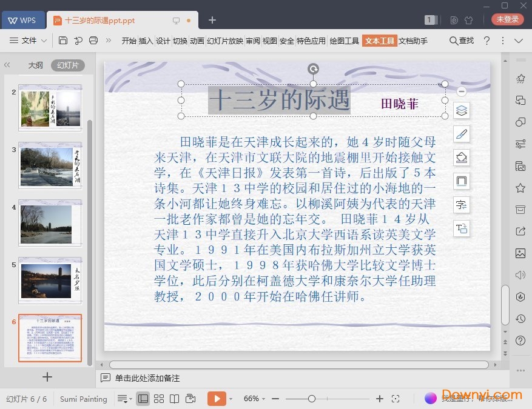
Task: Switch to slide sorter view in status bar
Action: pyautogui.click(x=159, y=399)
